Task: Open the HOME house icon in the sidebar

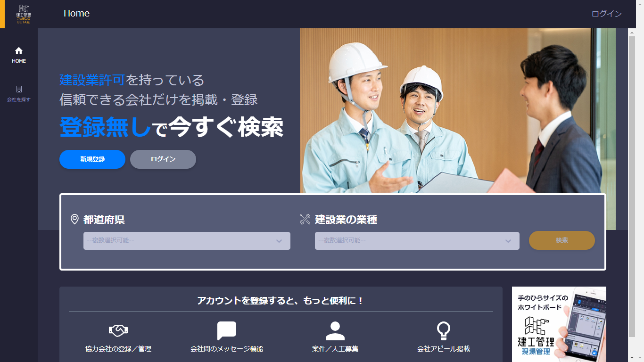Action: pos(19,50)
